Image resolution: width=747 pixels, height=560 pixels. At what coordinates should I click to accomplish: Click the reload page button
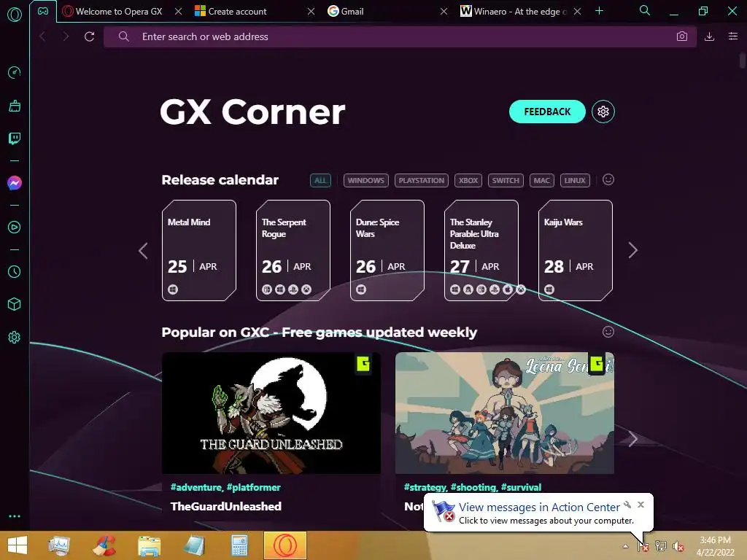click(x=89, y=36)
